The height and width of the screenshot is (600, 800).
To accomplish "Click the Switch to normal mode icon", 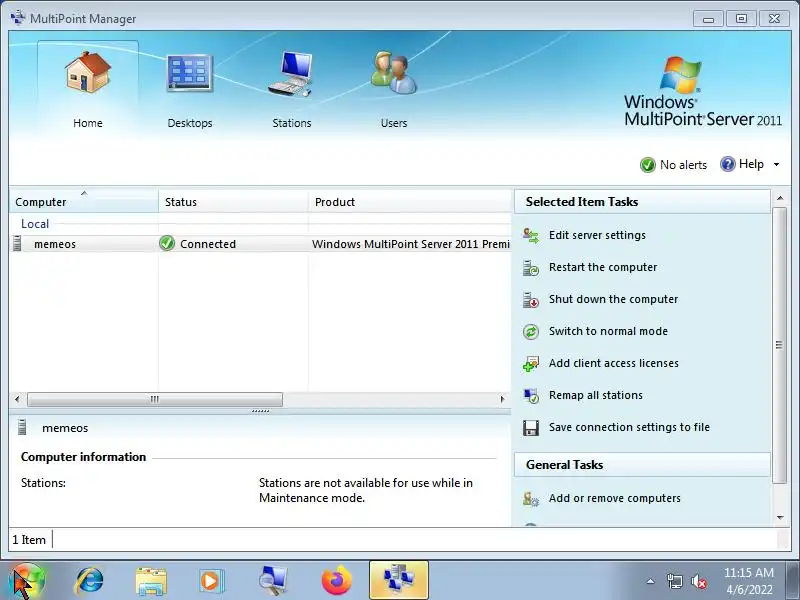I will [531, 332].
